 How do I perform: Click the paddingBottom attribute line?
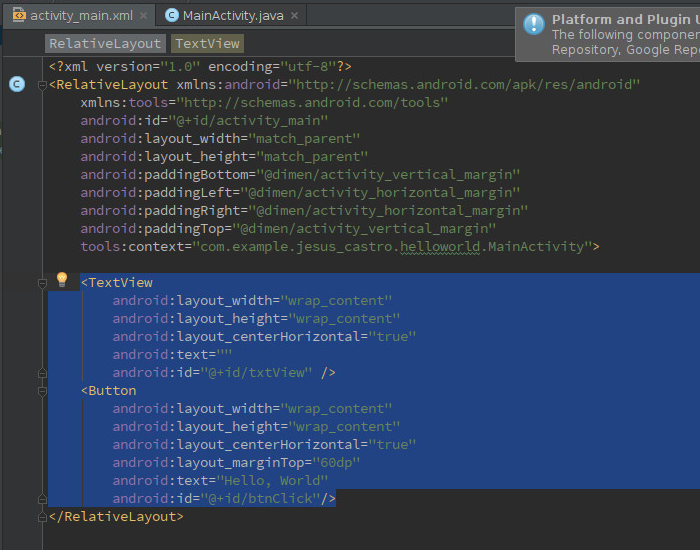tap(300, 175)
